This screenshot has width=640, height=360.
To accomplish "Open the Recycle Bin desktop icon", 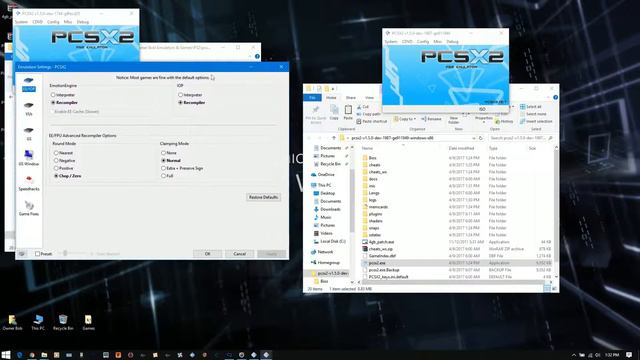I will [63, 322].
